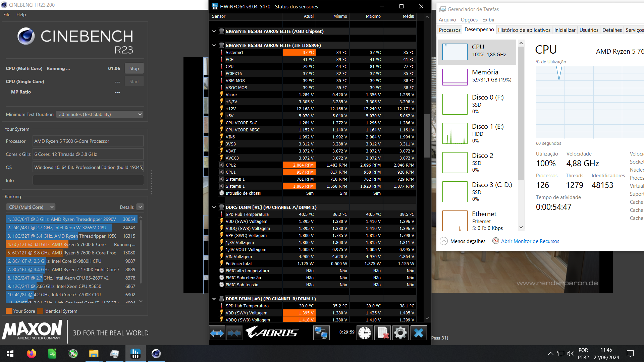Select Disco 0 (F:) SSD item

[x=477, y=104]
